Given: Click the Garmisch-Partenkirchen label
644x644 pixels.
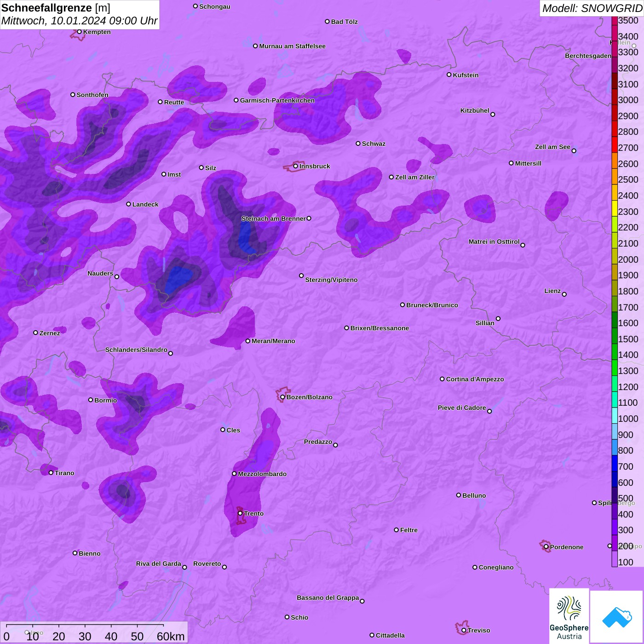Looking at the screenshot, I should point(277,100).
